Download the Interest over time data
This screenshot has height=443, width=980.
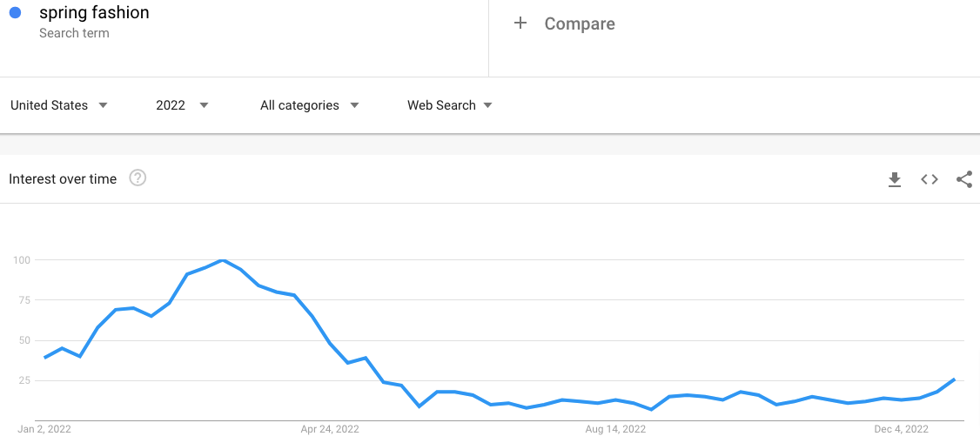coord(894,179)
